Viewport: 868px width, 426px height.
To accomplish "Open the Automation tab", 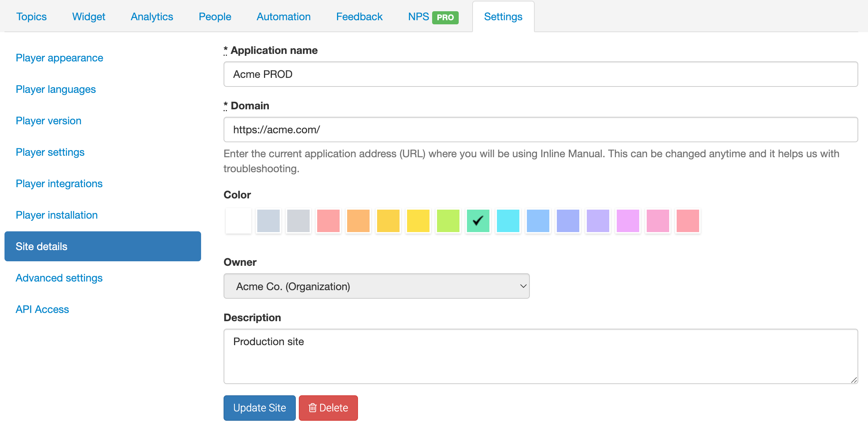I will pyautogui.click(x=283, y=17).
